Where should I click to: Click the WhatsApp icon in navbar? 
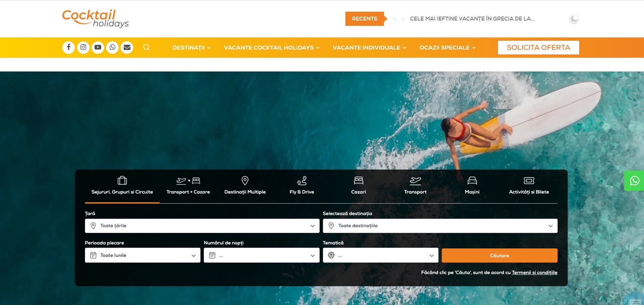(x=113, y=47)
